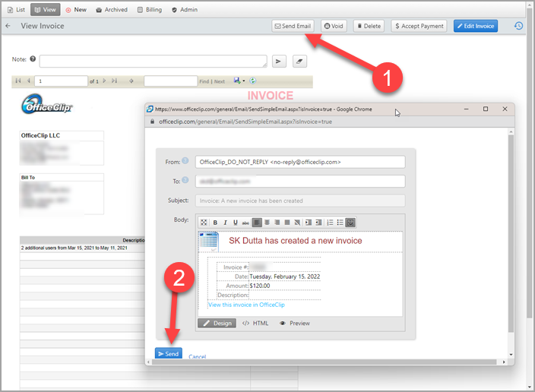
Task: Toggle bold formatting in body editor
Action: click(x=215, y=223)
